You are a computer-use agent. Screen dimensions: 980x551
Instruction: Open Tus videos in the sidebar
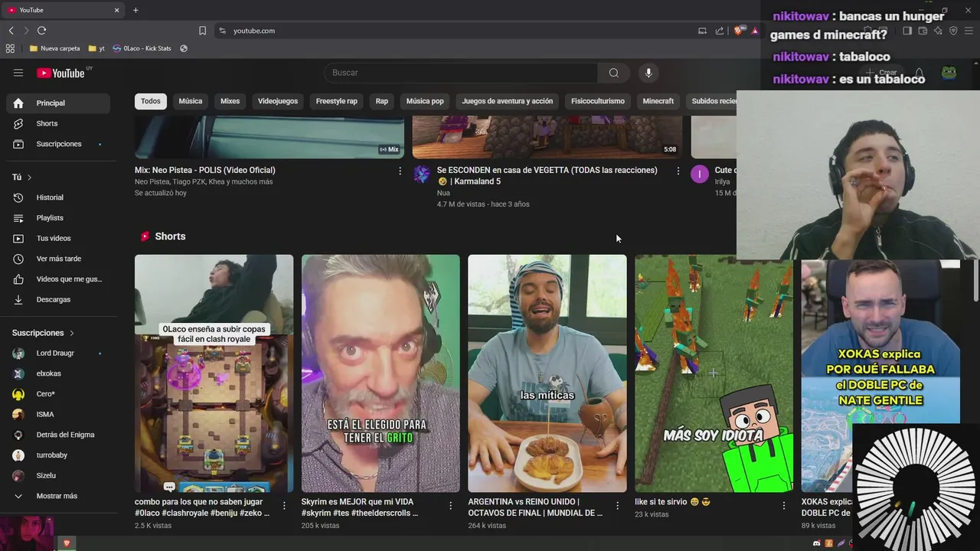58,238
